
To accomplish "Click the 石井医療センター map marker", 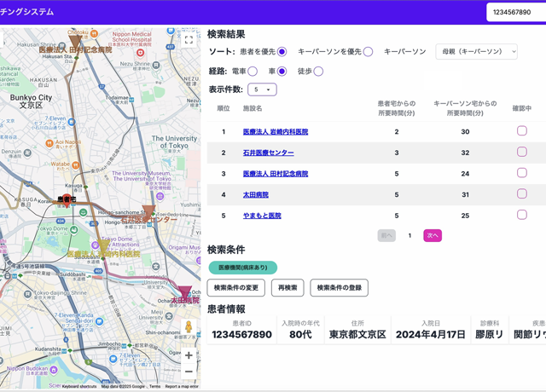I will [148, 211].
